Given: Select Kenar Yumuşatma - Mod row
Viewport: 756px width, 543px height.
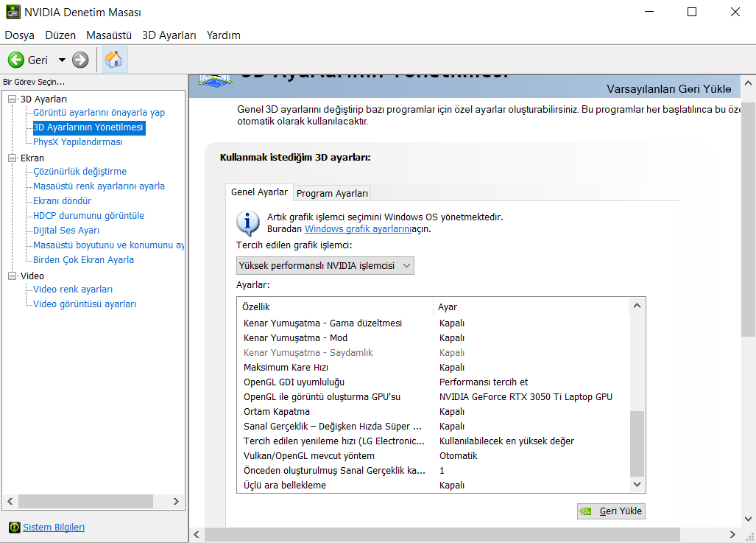Looking at the screenshot, I should pos(433,338).
